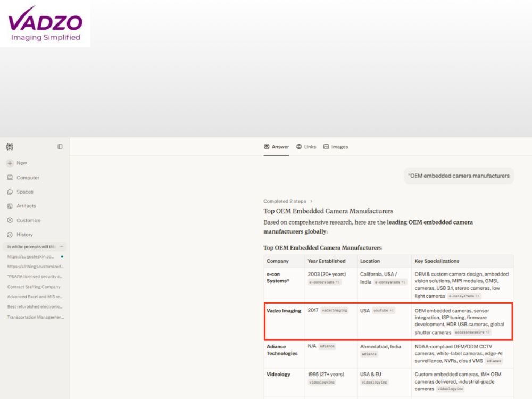Start a new thread with plus icon

(10, 163)
